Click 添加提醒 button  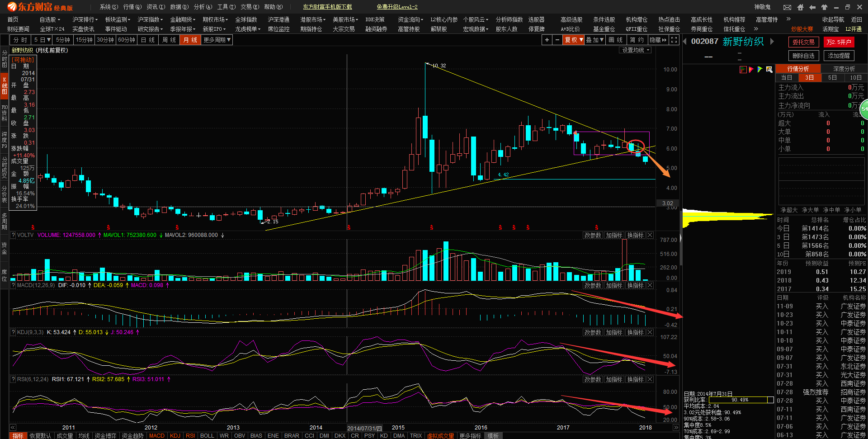coord(839,56)
